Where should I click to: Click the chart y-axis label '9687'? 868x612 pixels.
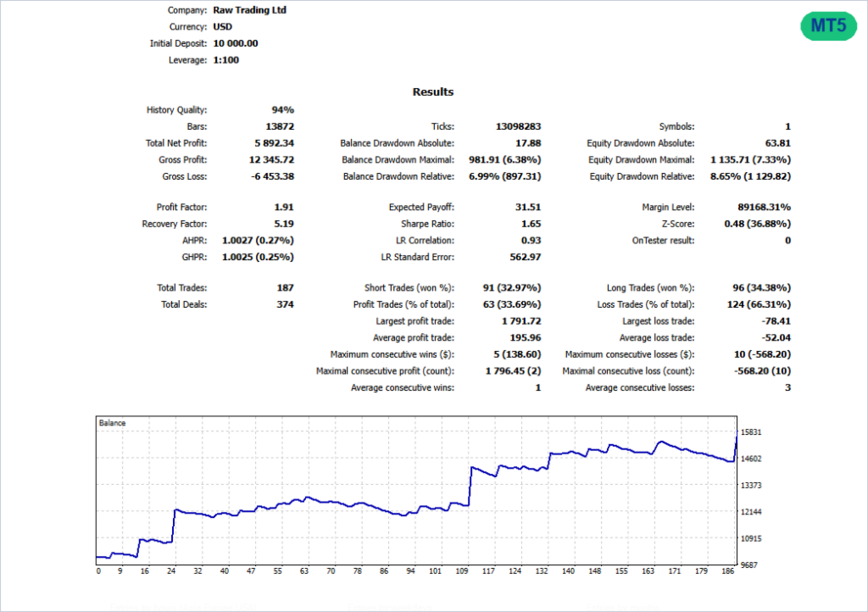point(749,565)
